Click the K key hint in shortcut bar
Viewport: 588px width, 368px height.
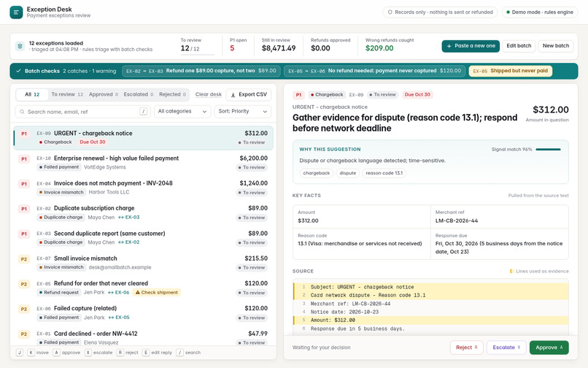(31, 352)
